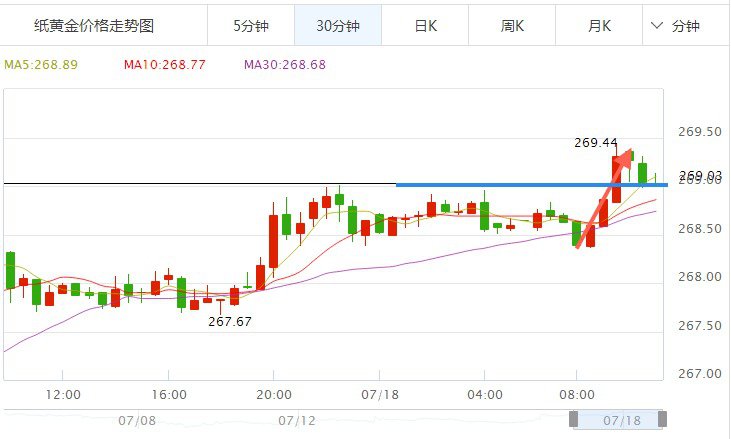Click the MA10:268.77 indicator label
The width and height of the screenshot is (731, 439).
coord(165,64)
